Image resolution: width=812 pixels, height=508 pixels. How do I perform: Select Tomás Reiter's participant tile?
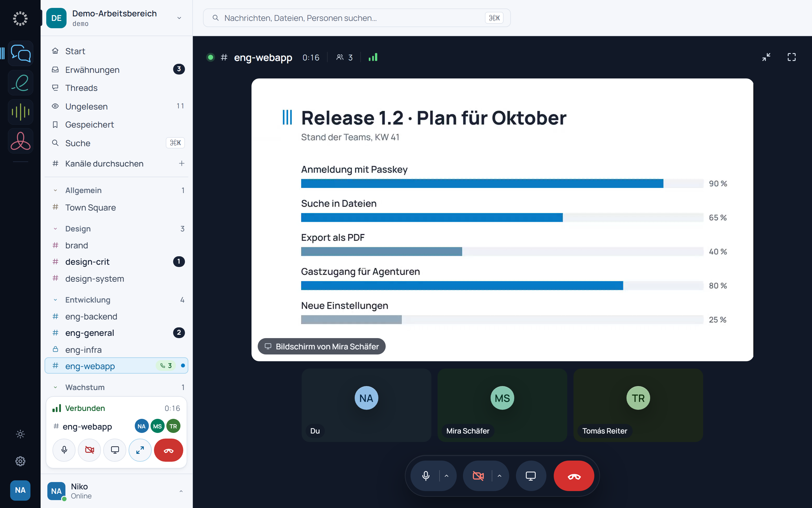tap(638, 405)
